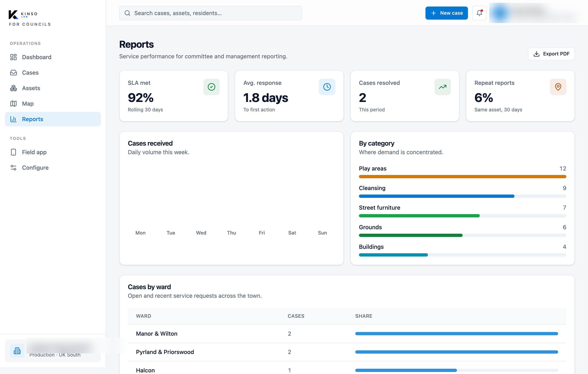Click the Fri label on chart
The image size is (588, 374).
tap(262, 233)
